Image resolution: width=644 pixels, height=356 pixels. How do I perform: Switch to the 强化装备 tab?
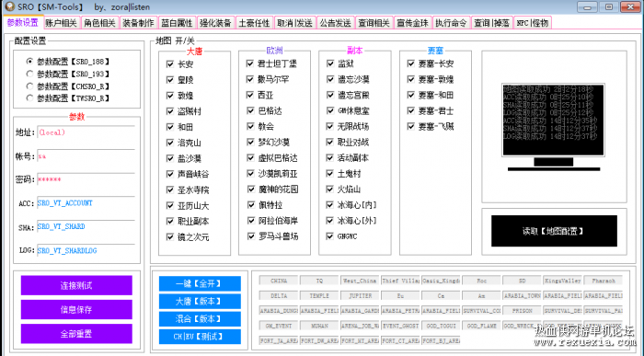point(215,23)
